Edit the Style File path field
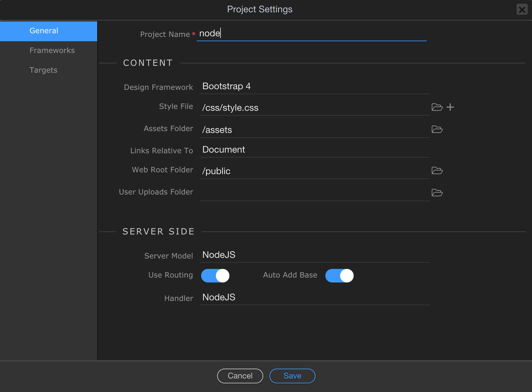Image resolution: width=532 pixels, height=392 pixels. coord(315,108)
